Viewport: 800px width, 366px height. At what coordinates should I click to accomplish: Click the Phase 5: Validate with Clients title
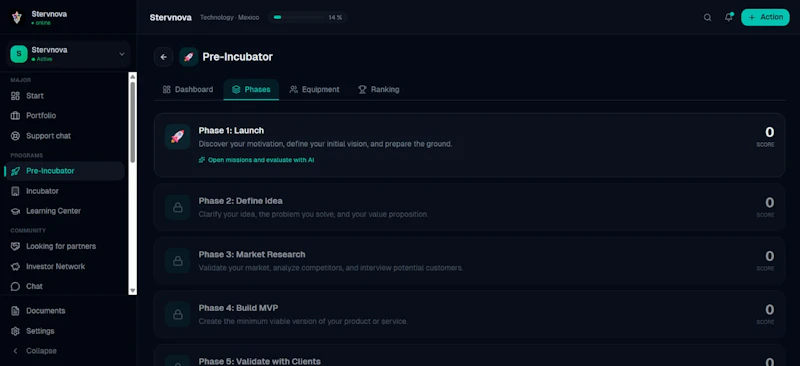point(260,361)
